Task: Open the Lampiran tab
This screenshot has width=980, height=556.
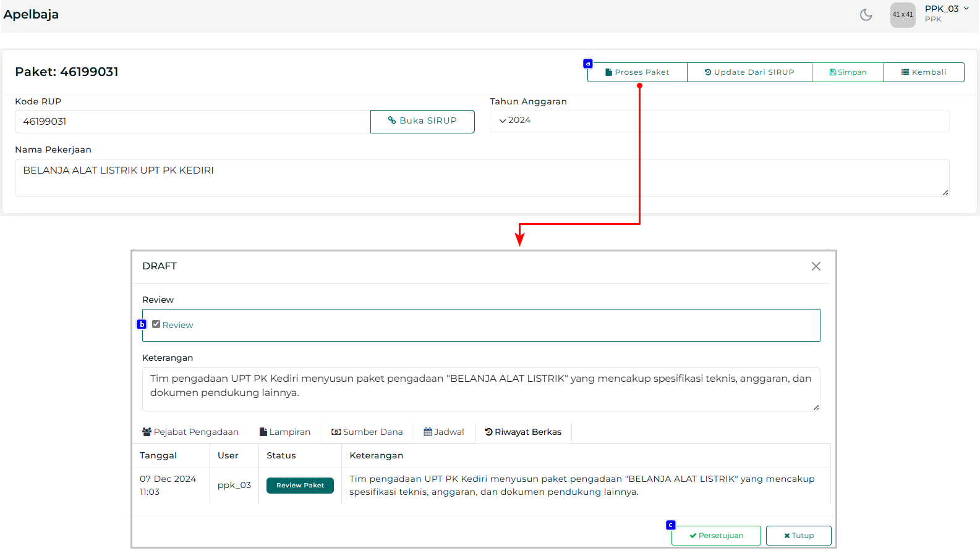Action: pyautogui.click(x=285, y=432)
